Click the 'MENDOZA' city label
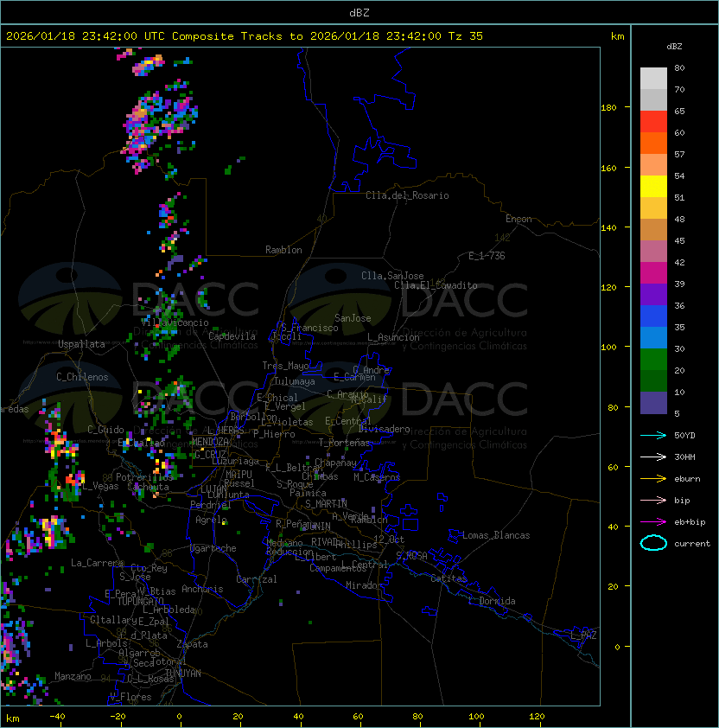 (210, 442)
